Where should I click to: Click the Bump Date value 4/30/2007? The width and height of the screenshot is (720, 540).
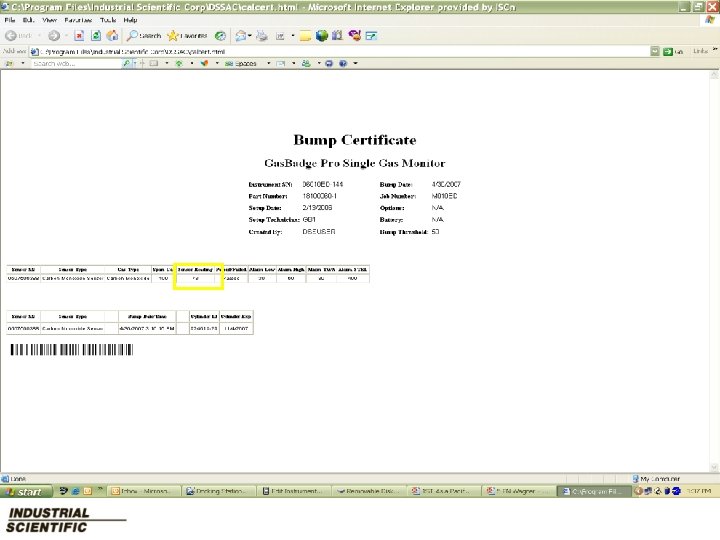click(446, 184)
